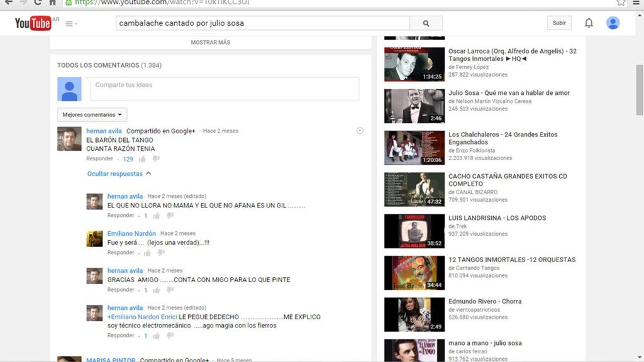Click MOSTRAR MÁS to expand description

click(x=210, y=42)
